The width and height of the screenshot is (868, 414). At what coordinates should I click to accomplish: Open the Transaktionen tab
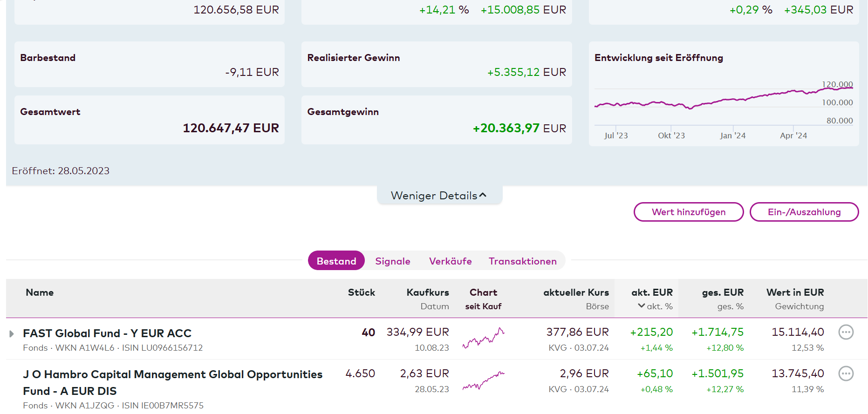pos(522,261)
